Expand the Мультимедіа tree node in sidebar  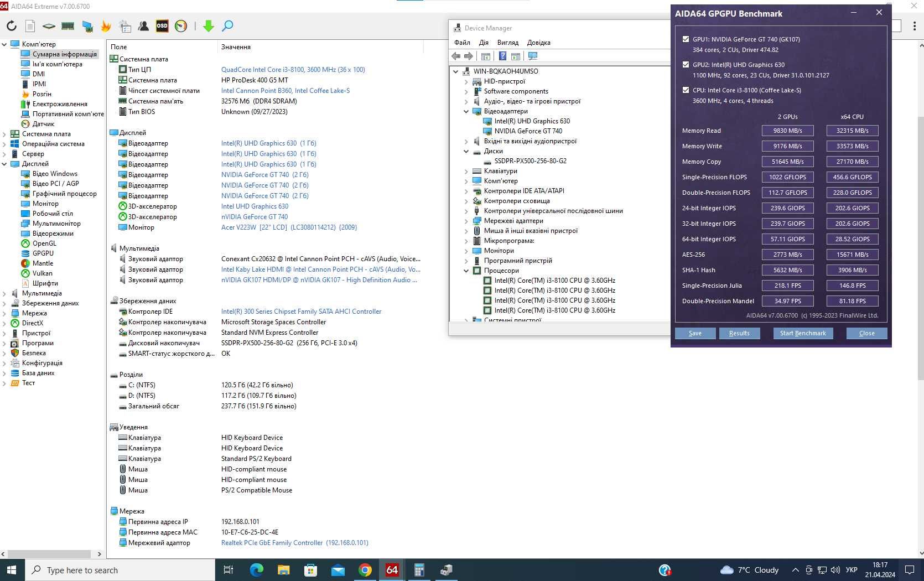(x=4, y=293)
